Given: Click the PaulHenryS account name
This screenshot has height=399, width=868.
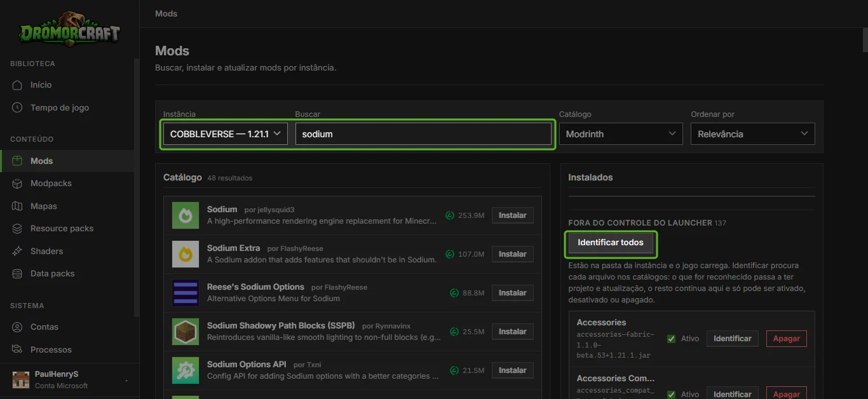Looking at the screenshot, I should [x=57, y=374].
